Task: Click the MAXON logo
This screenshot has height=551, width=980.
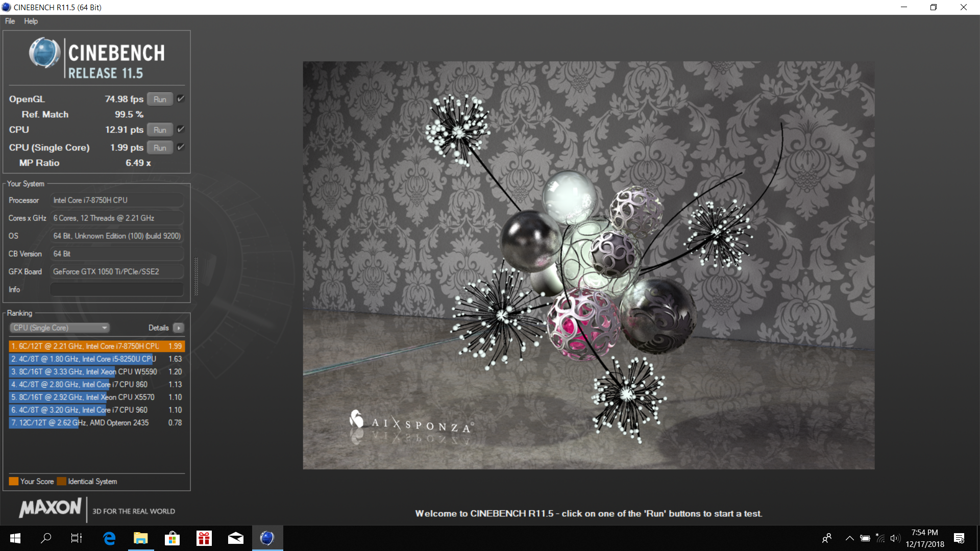Action: click(50, 508)
